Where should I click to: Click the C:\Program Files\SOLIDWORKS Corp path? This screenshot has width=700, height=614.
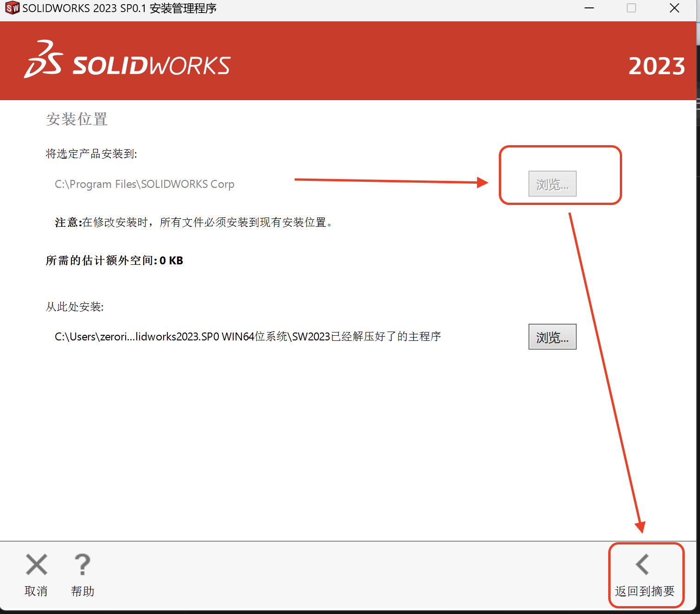pyautogui.click(x=145, y=185)
